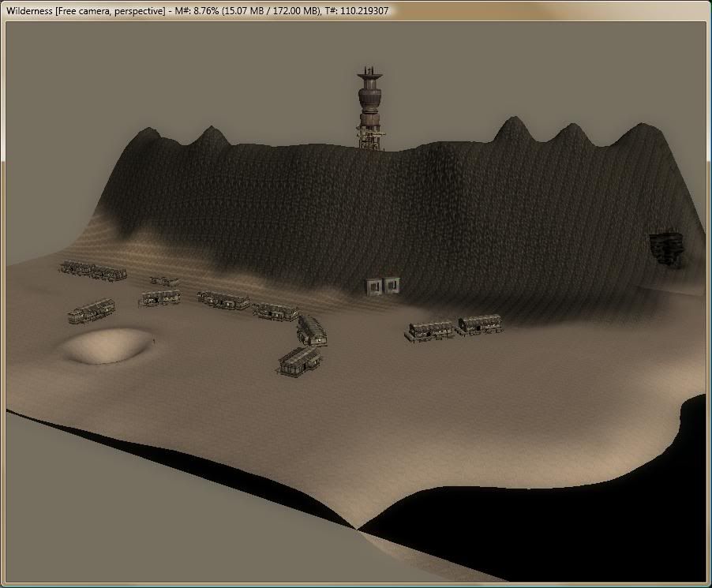Select the rightmost building in the camp

pos(480,324)
